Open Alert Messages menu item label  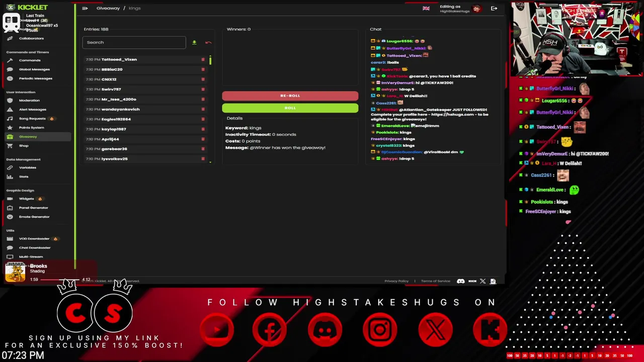pos(33,110)
